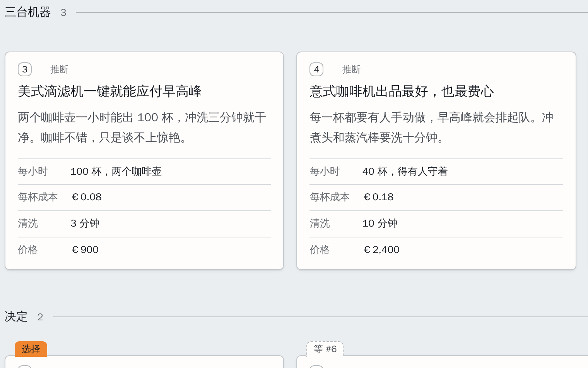
Task: Click the price € 2,400
Action: [381, 249]
